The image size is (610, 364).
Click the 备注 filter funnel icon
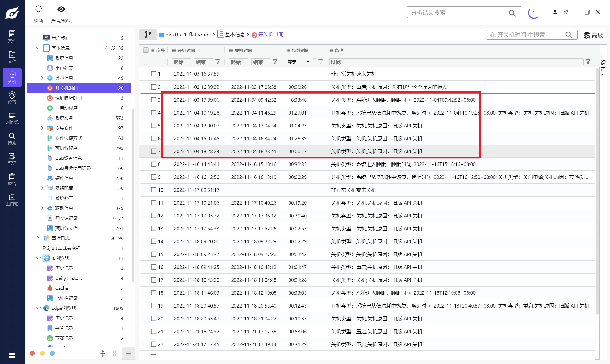click(588, 62)
